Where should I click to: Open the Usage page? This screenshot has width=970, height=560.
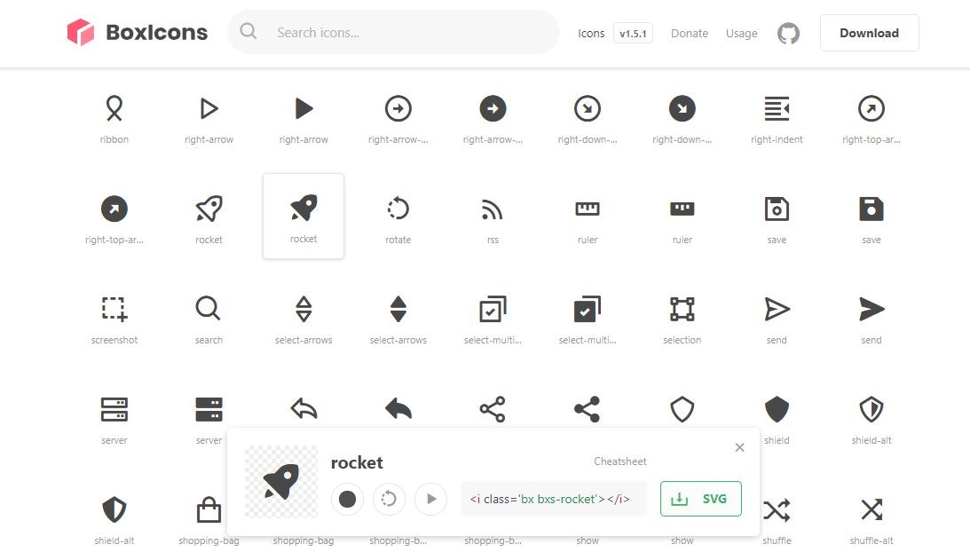click(x=741, y=33)
